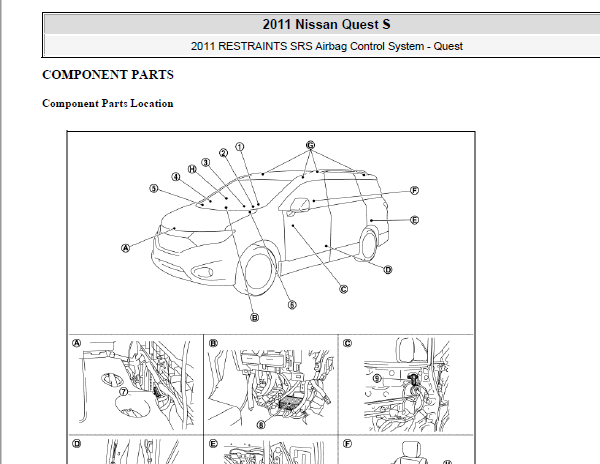The width and height of the screenshot is (600, 464).
Task: Click callout 1 above the van windshield
Action: [240, 147]
